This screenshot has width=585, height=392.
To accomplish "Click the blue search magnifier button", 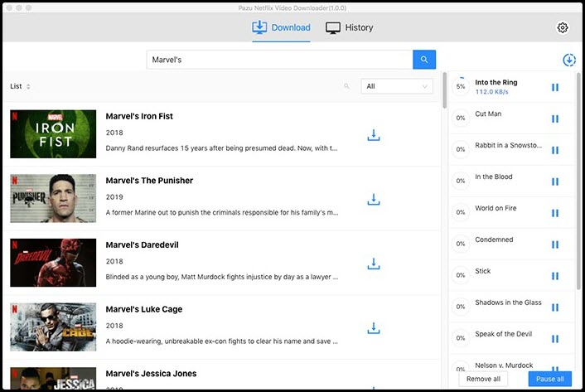I will [424, 60].
